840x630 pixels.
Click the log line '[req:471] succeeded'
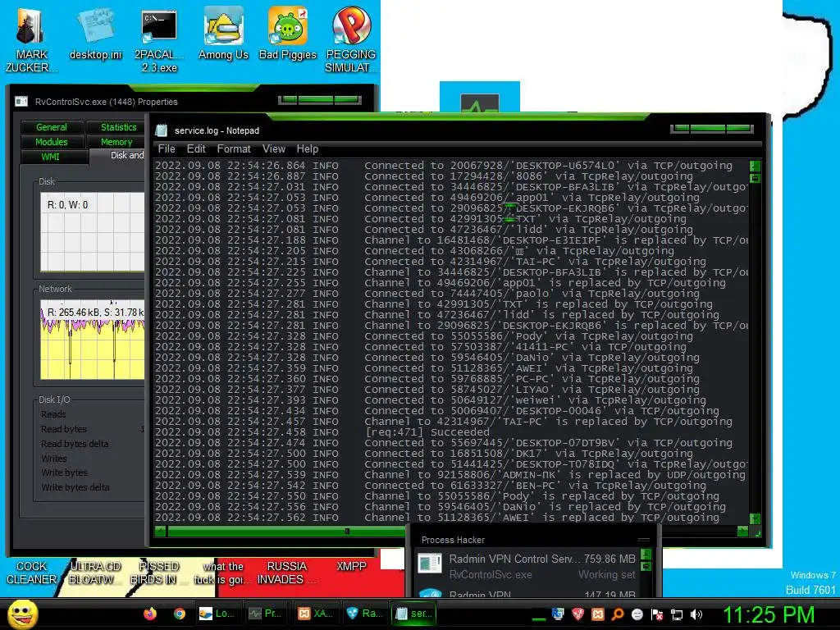coord(322,431)
